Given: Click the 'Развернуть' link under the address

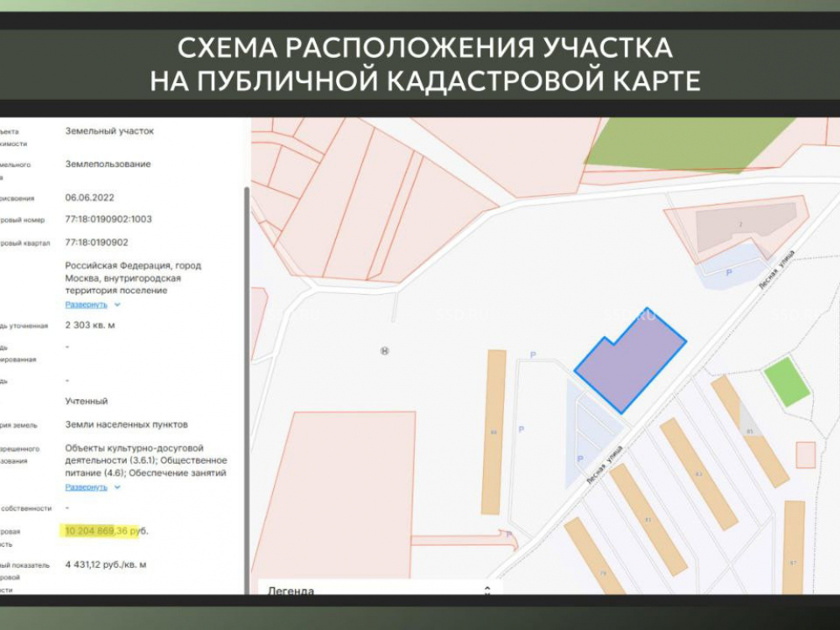Looking at the screenshot, I should coord(87,304).
